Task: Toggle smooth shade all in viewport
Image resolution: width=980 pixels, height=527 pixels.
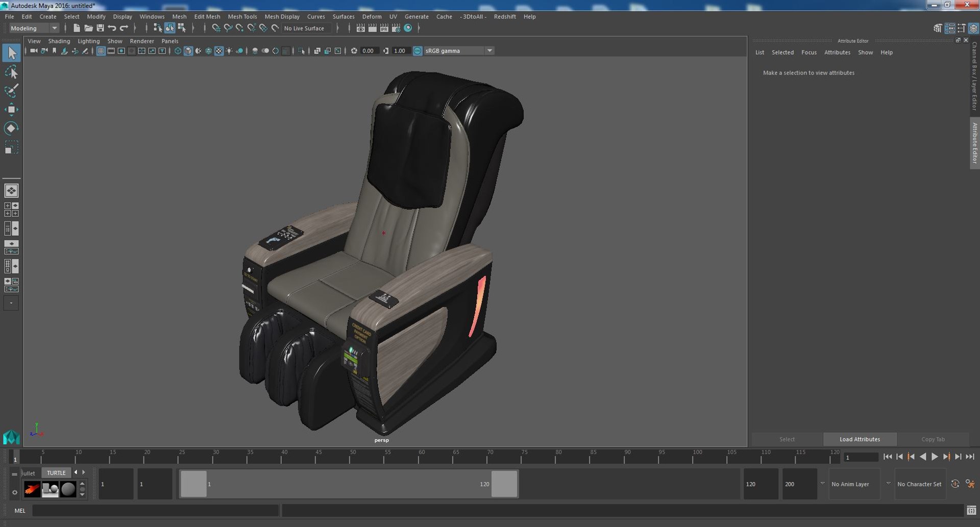Action: (x=188, y=51)
